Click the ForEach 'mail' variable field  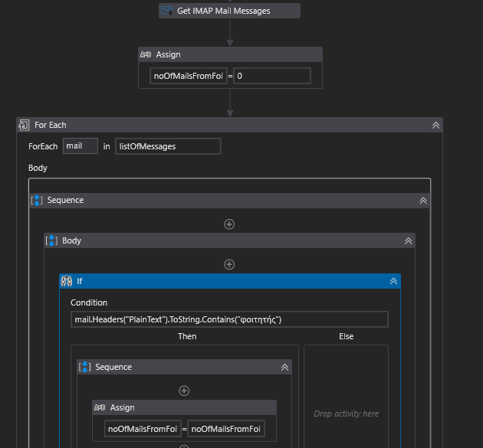click(x=80, y=146)
